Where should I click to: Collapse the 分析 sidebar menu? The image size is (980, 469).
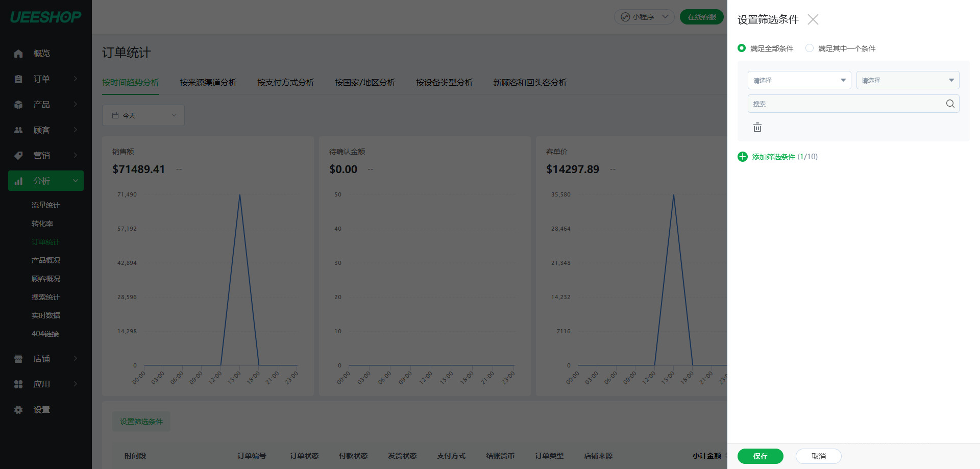[76, 181]
